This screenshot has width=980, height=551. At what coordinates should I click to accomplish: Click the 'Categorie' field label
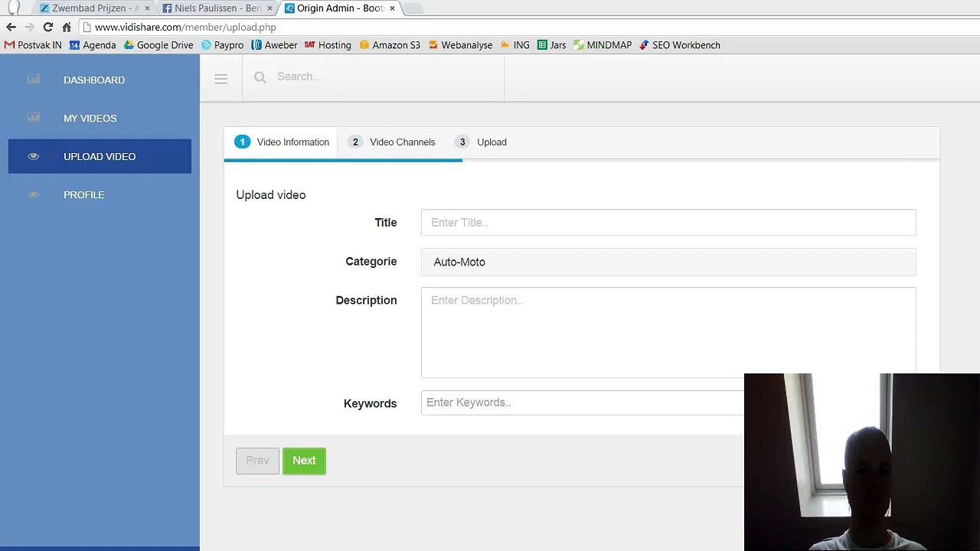(371, 262)
